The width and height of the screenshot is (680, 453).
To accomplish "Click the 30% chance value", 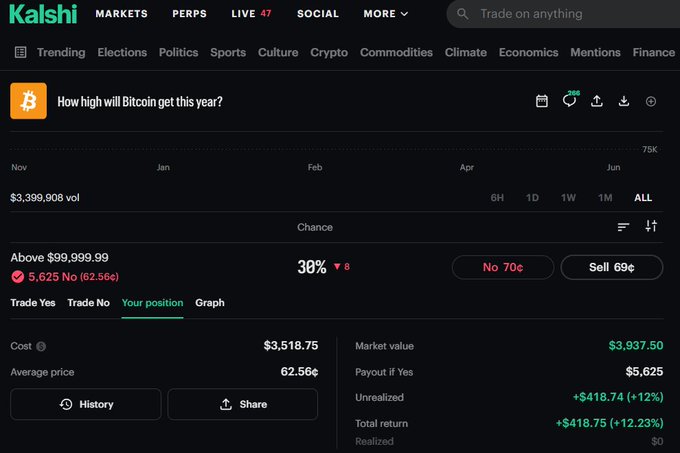I will pos(312,267).
